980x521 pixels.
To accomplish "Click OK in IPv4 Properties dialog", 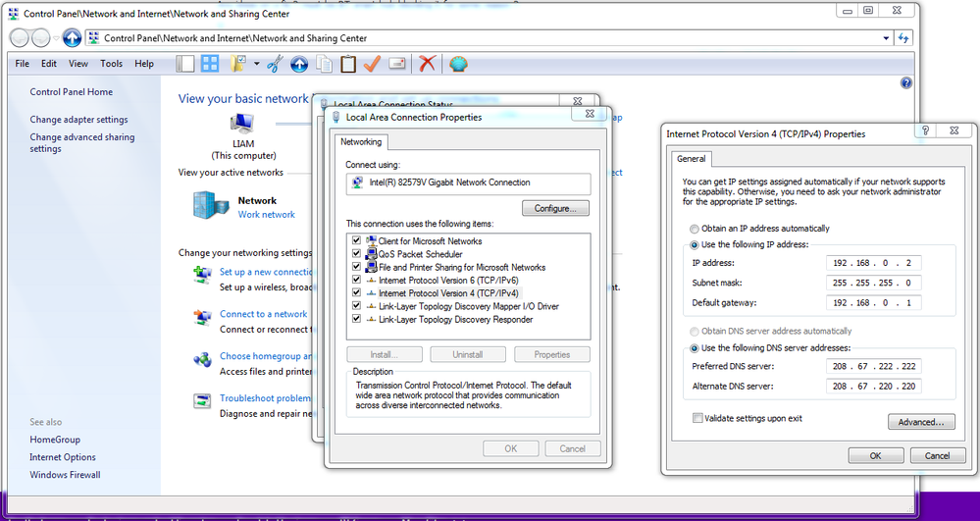I will [x=876, y=456].
